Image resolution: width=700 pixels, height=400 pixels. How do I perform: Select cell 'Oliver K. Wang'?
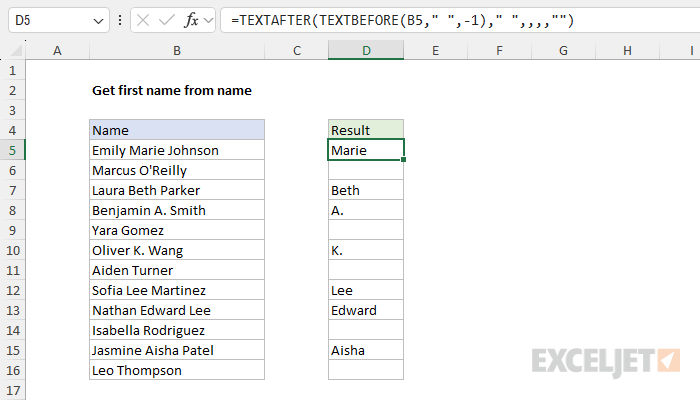pos(177,250)
